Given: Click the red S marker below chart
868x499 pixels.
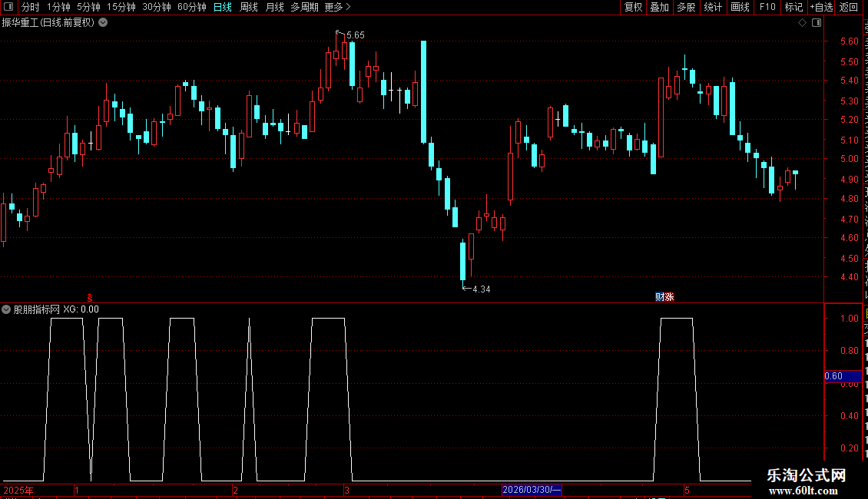Looking at the screenshot, I should tap(90, 298).
